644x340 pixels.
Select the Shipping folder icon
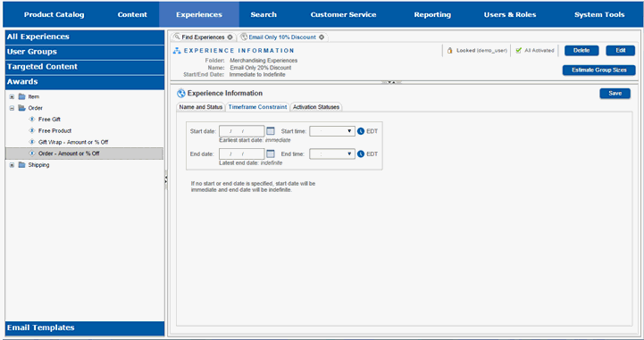point(21,165)
